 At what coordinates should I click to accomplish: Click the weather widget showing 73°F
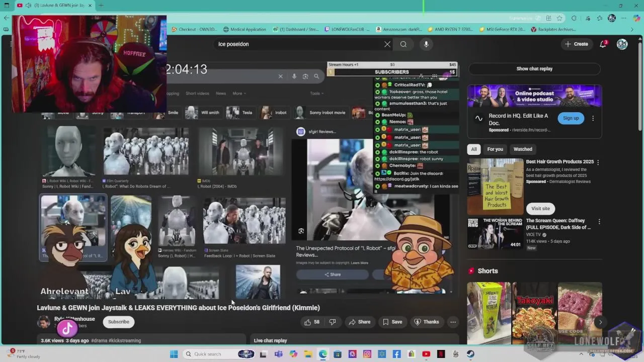click(x=24, y=354)
